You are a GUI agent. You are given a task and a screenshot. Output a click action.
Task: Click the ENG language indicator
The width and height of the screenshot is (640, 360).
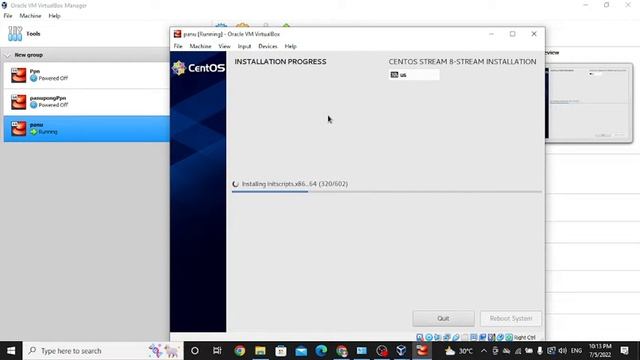coord(576,351)
